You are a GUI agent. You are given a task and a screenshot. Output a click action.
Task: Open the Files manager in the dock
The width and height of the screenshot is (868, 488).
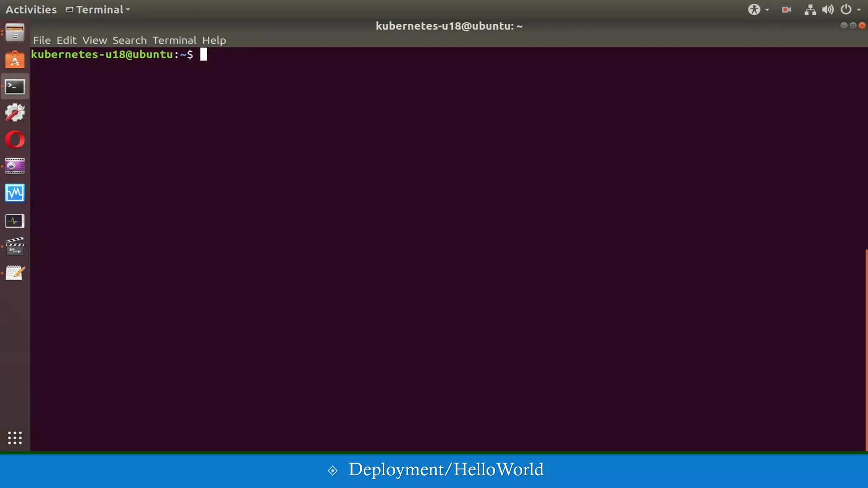(x=15, y=33)
